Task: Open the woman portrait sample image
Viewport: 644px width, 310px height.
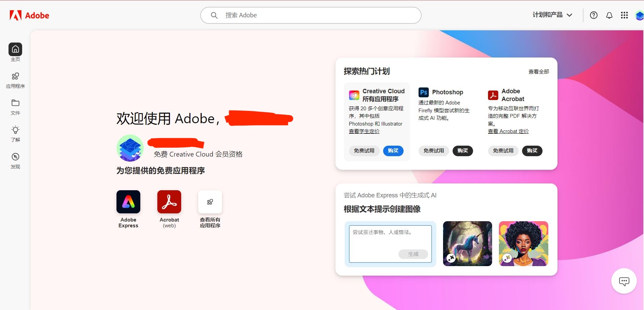Action: [523, 244]
